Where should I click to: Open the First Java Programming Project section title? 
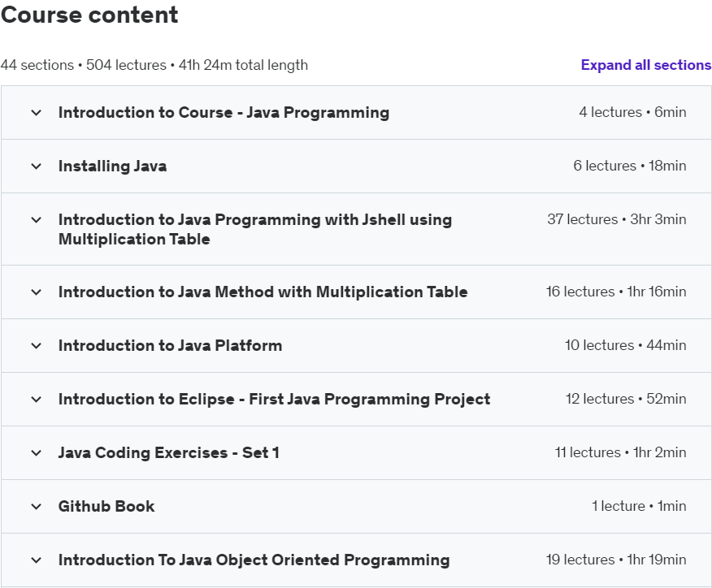point(274,400)
